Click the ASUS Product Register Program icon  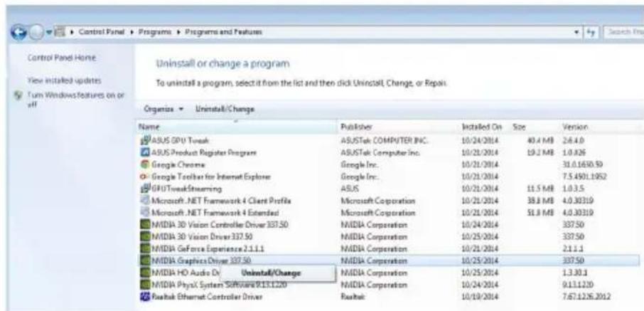(x=144, y=153)
